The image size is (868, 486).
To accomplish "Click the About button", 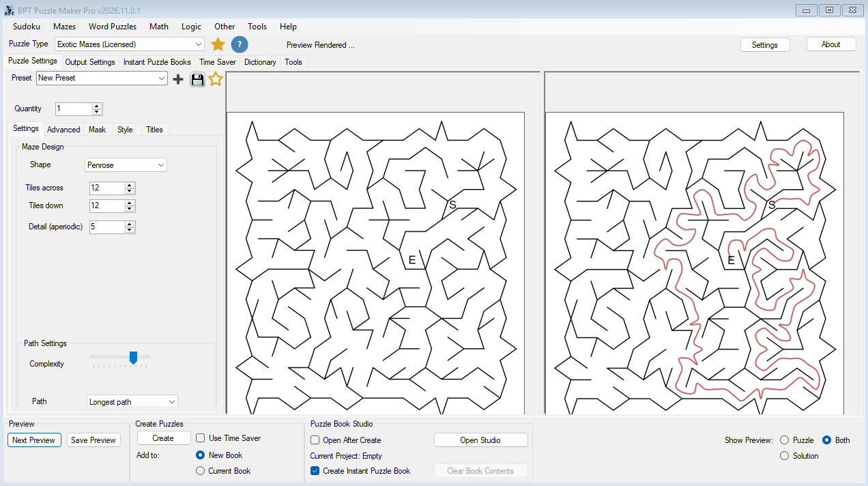I will tap(831, 44).
